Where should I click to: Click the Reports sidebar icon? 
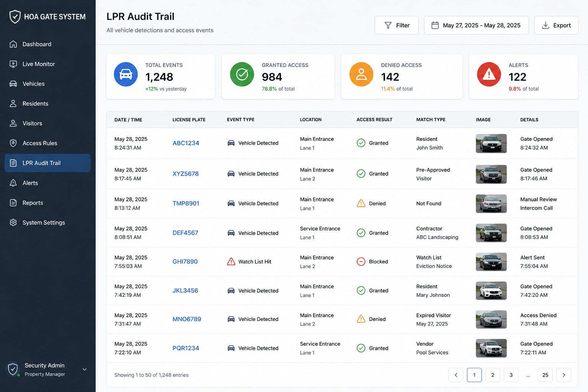[x=13, y=203]
